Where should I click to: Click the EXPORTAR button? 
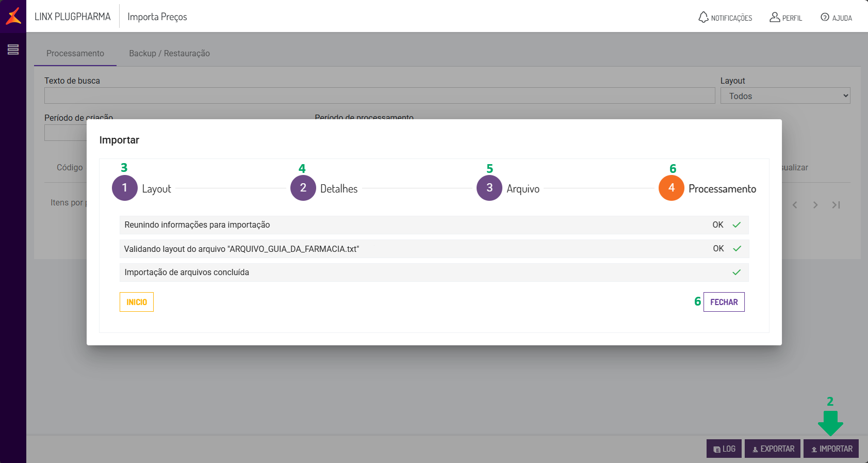pos(773,449)
